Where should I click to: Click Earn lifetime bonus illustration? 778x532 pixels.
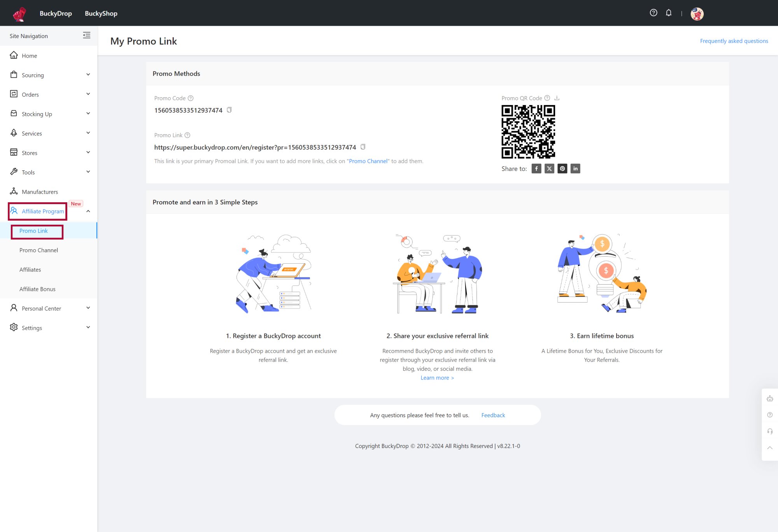pyautogui.click(x=602, y=274)
